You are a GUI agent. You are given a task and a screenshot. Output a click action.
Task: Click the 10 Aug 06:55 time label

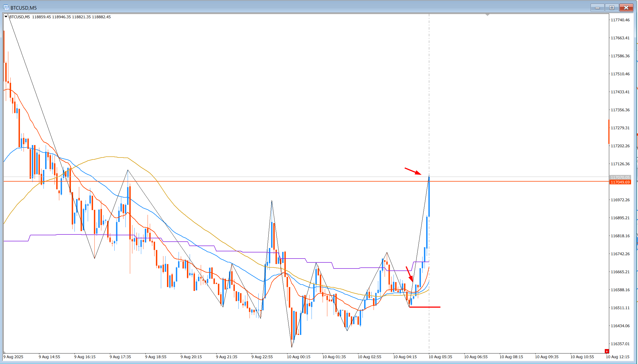(x=476, y=357)
